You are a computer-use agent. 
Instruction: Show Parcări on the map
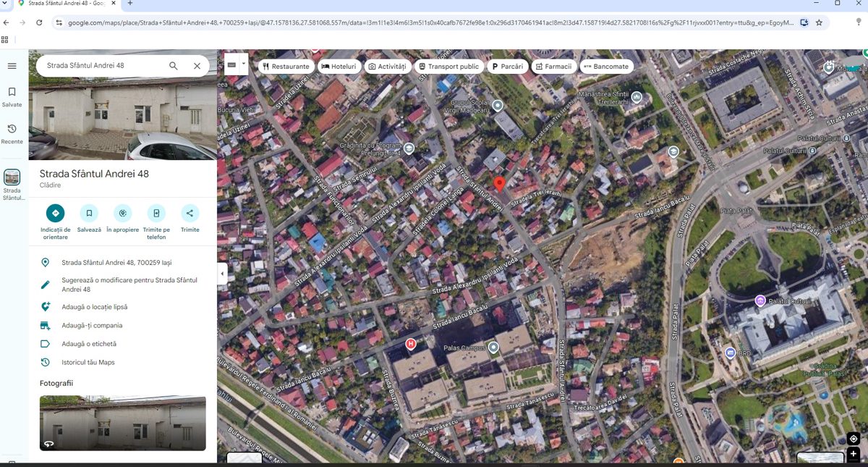point(508,66)
